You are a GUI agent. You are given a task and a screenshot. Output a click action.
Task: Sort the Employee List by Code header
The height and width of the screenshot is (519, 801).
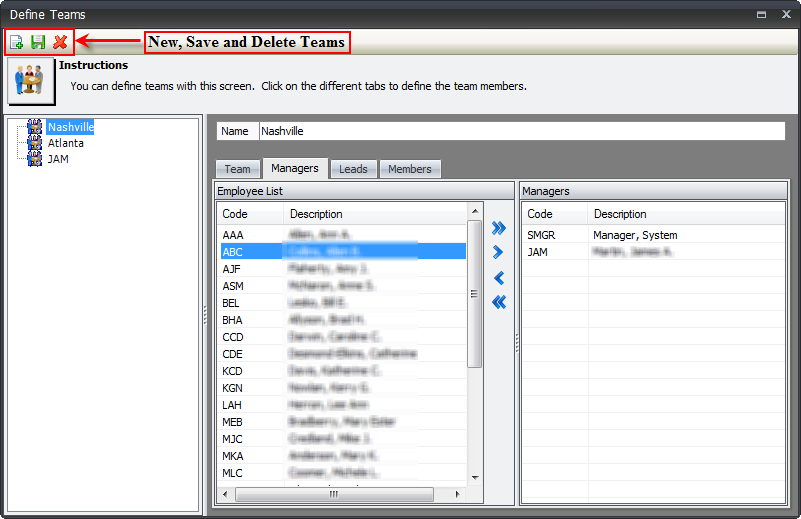(x=250, y=214)
